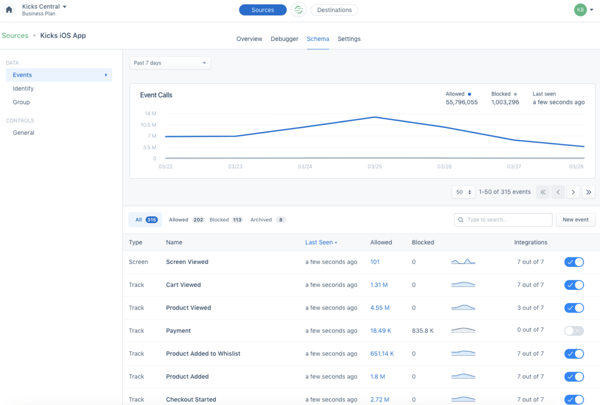Go to the previous page of events
Viewport: 600px width, 405px height.
[x=558, y=192]
